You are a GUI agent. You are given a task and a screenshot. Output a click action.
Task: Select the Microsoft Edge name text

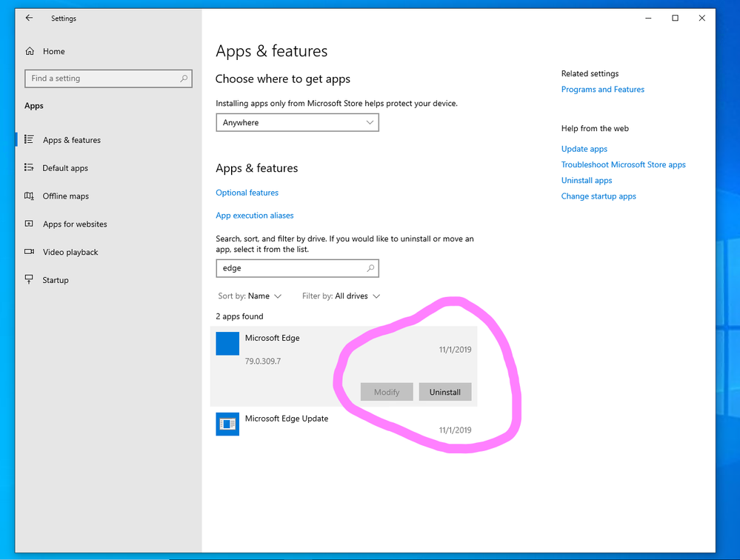pyautogui.click(x=273, y=338)
